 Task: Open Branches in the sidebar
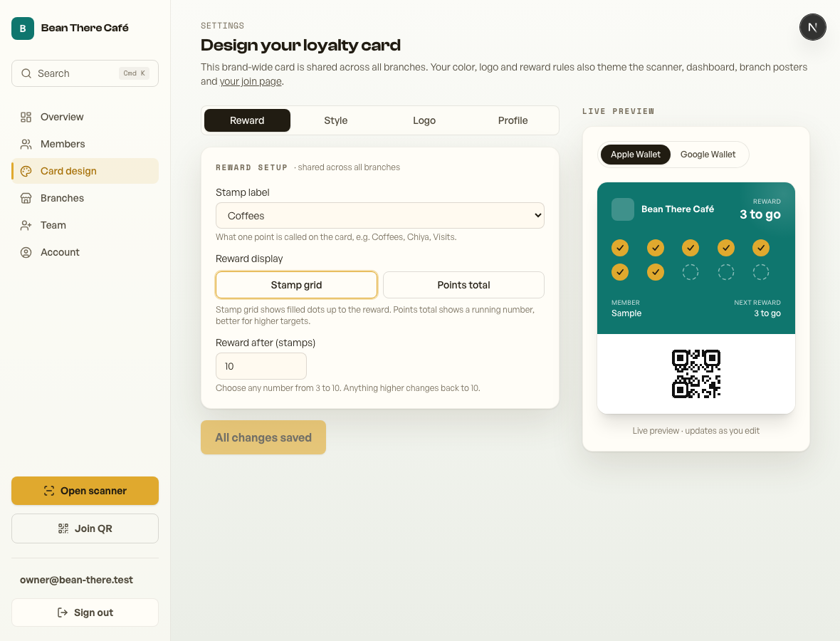tap(85, 198)
